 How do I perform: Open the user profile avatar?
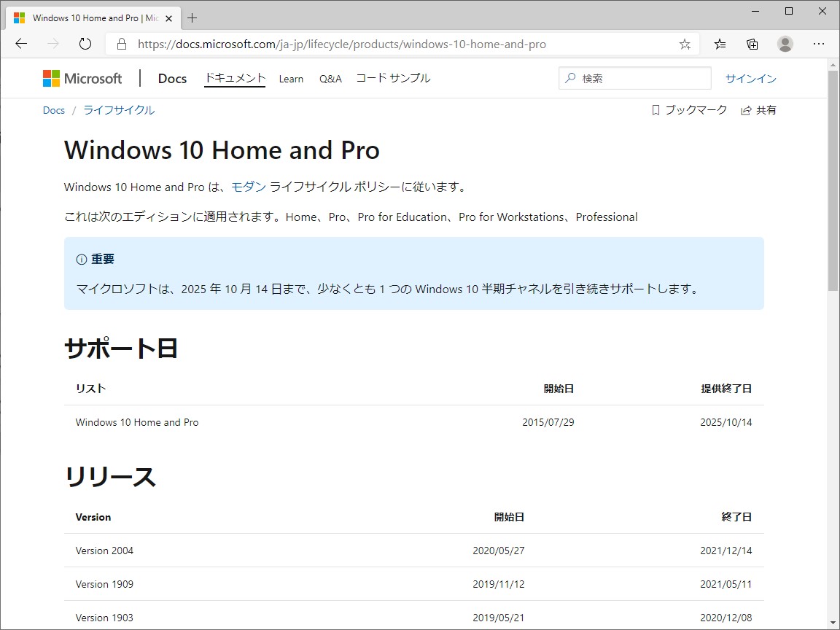(785, 44)
